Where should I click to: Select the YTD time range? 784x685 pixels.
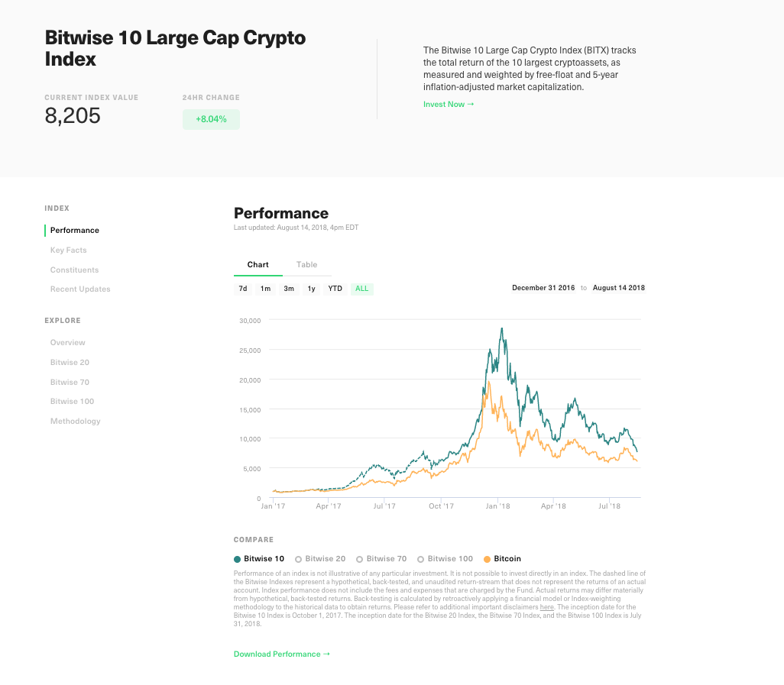click(335, 289)
